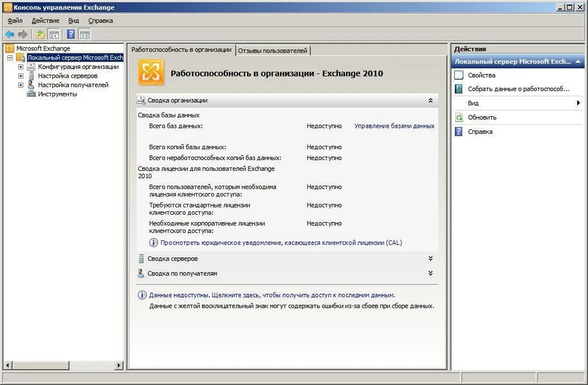The width and height of the screenshot is (588, 385).
Task: Click Обновить in the actions pane
Action: 482,117
